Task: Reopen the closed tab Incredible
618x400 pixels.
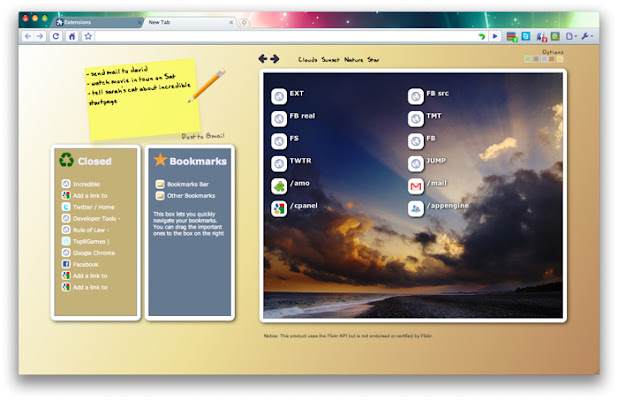Action: 81,184
